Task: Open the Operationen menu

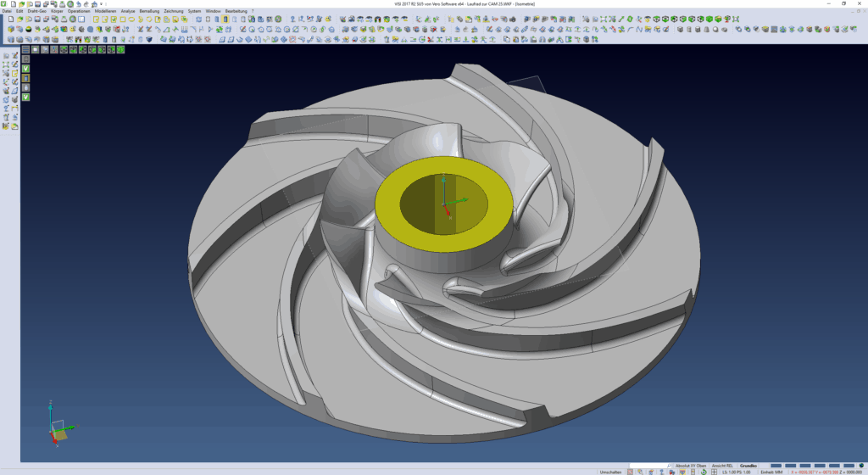Action: click(x=79, y=11)
